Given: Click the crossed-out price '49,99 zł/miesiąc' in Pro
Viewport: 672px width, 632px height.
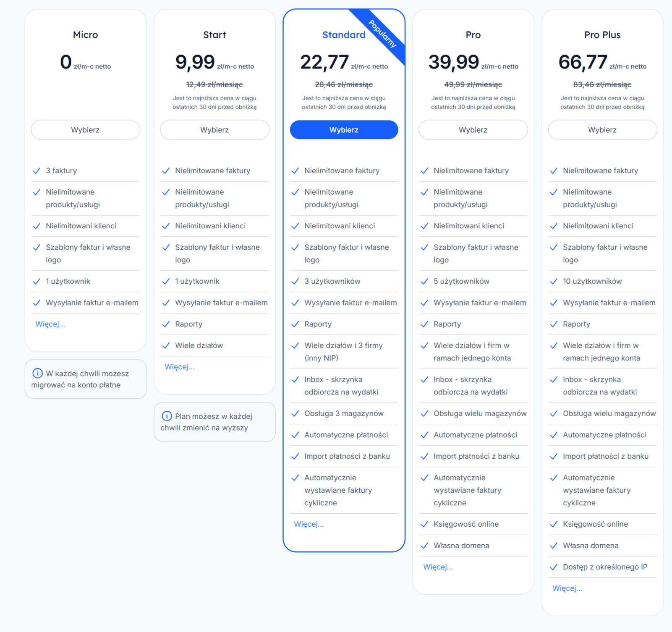Looking at the screenshot, I should 473,84.
